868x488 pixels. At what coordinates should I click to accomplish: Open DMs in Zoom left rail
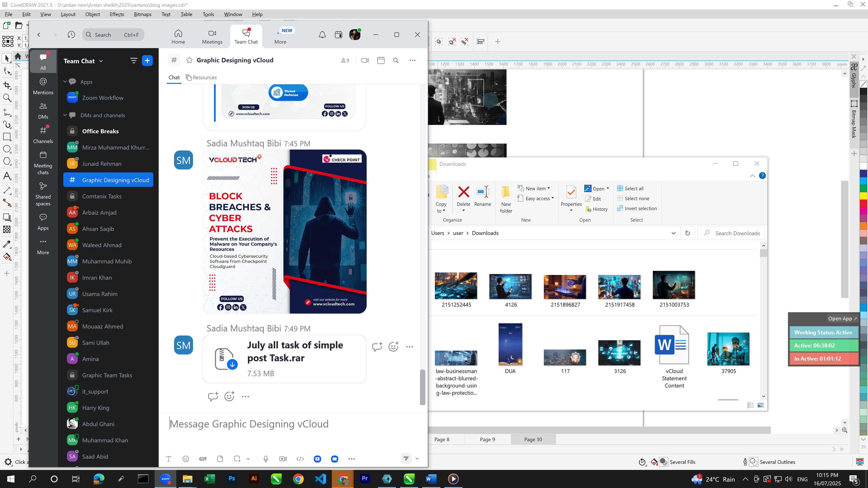(43, 111)
